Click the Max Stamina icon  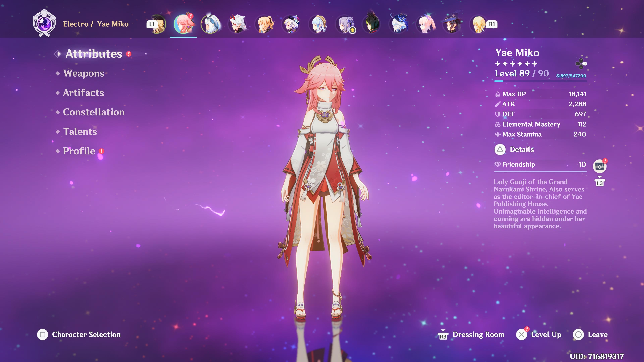(497, 134)
